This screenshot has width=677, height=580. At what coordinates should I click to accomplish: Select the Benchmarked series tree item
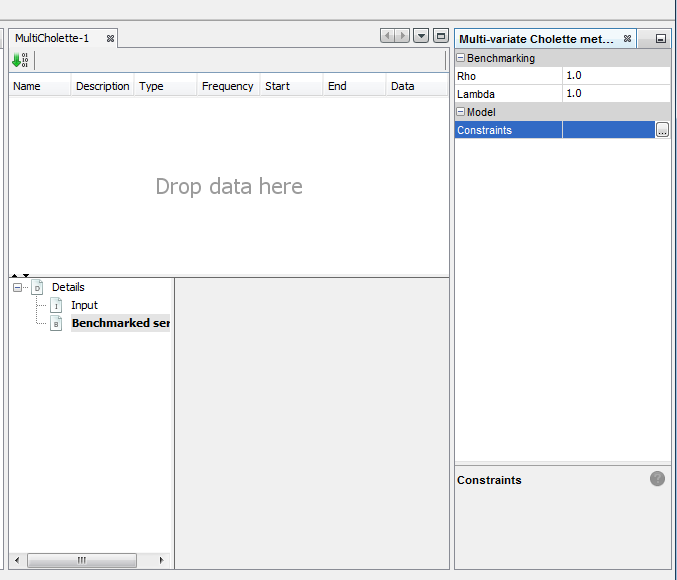120,323
